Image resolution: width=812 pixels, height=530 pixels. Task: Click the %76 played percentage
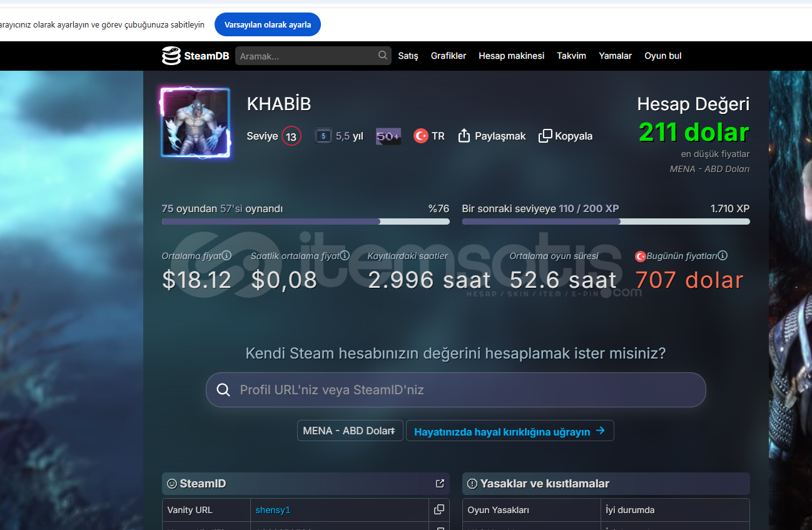tap(439, 208)
